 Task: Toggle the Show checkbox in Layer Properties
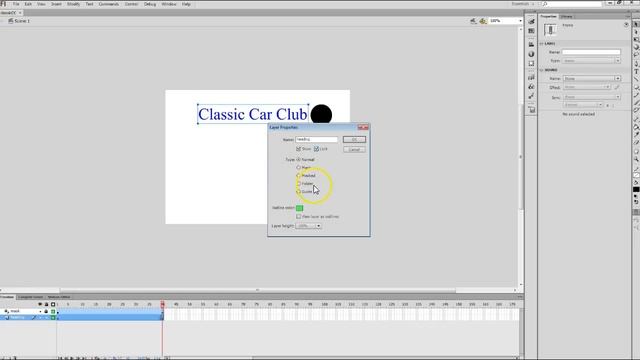click(x=298, y=149)
